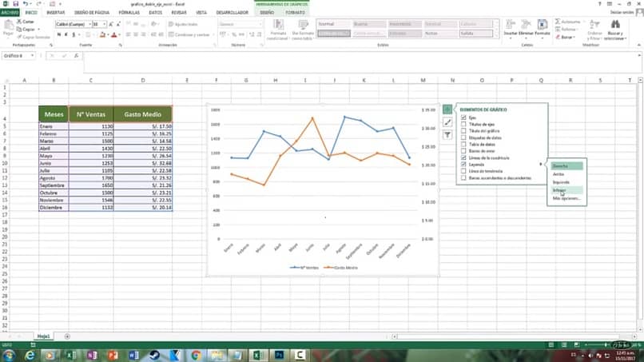This screenshot has height=362, width=644.
Task: Click the fill color bucket swatch
Action: (102, 35)
